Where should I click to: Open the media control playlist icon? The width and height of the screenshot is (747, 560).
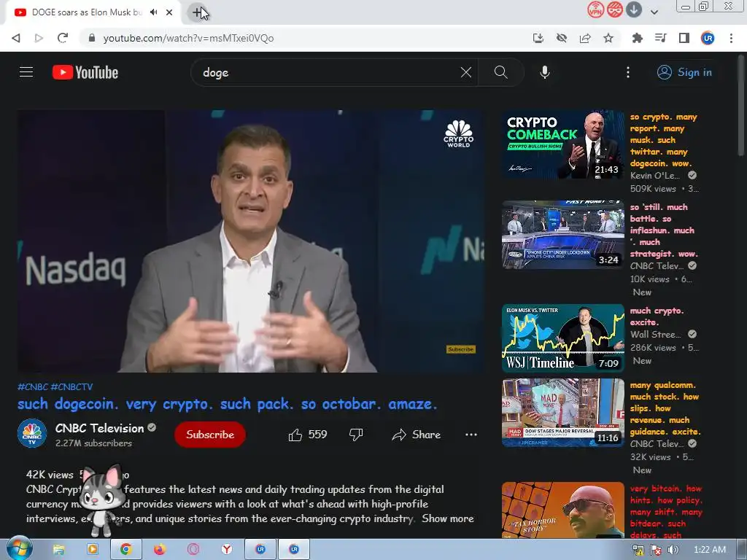tap(660, 38)
